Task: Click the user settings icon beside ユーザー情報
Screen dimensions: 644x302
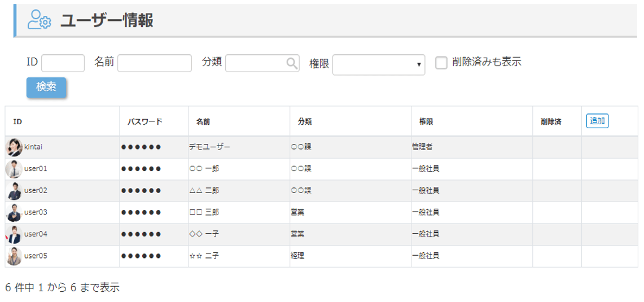Action: pos(40,20)
